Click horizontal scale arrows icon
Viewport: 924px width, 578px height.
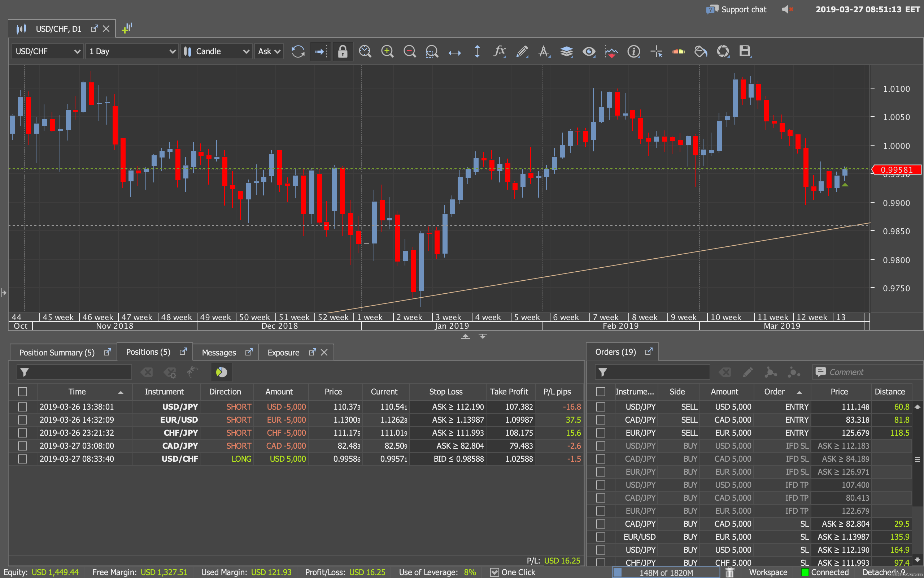coord(454,53)
